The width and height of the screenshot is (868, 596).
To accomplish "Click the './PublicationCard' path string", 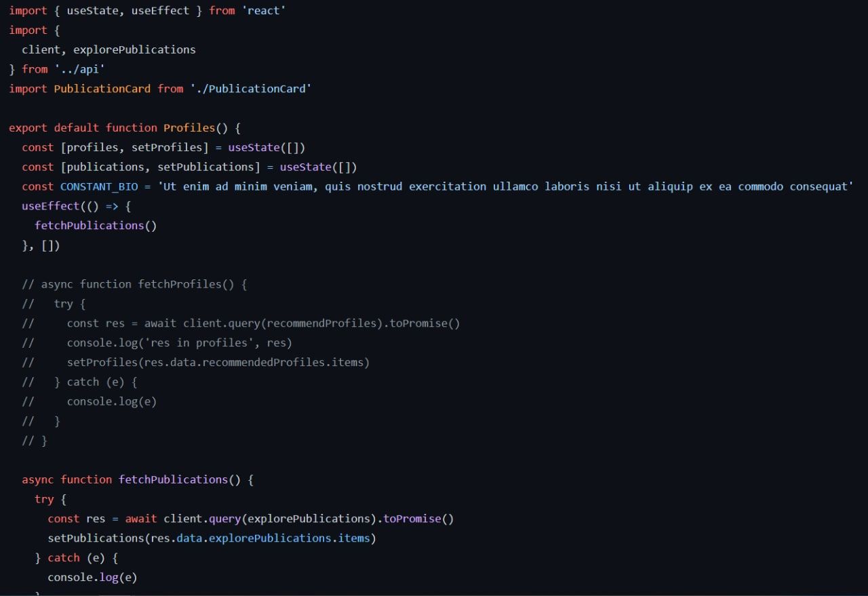I will (x=250, y=89).
